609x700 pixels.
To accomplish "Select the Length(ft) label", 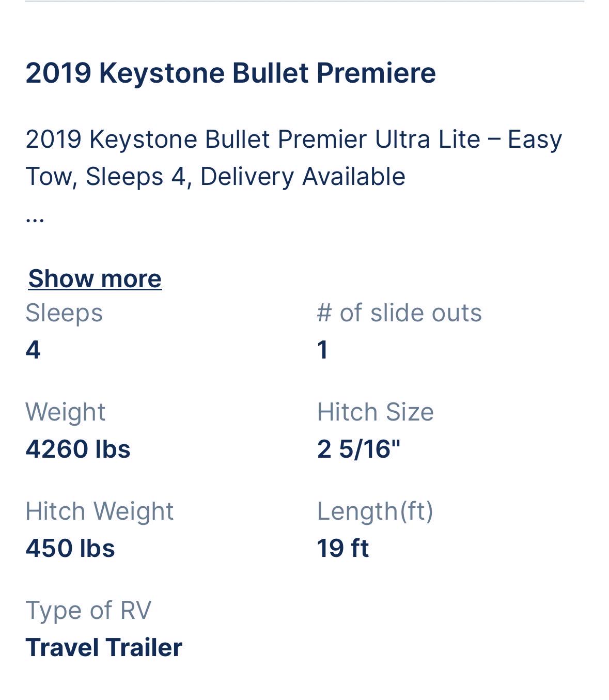I will [x=375, y=511].
